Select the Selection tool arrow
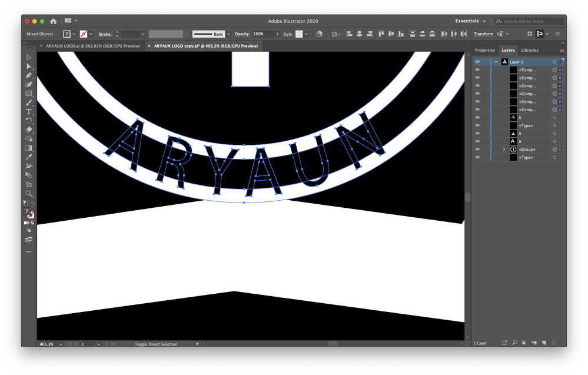 29,57
